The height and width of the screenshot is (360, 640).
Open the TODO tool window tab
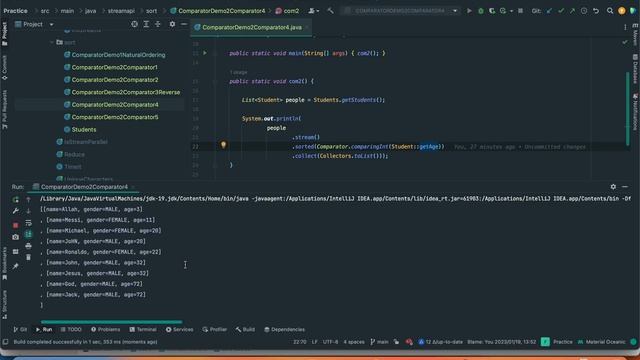(71, 329)
